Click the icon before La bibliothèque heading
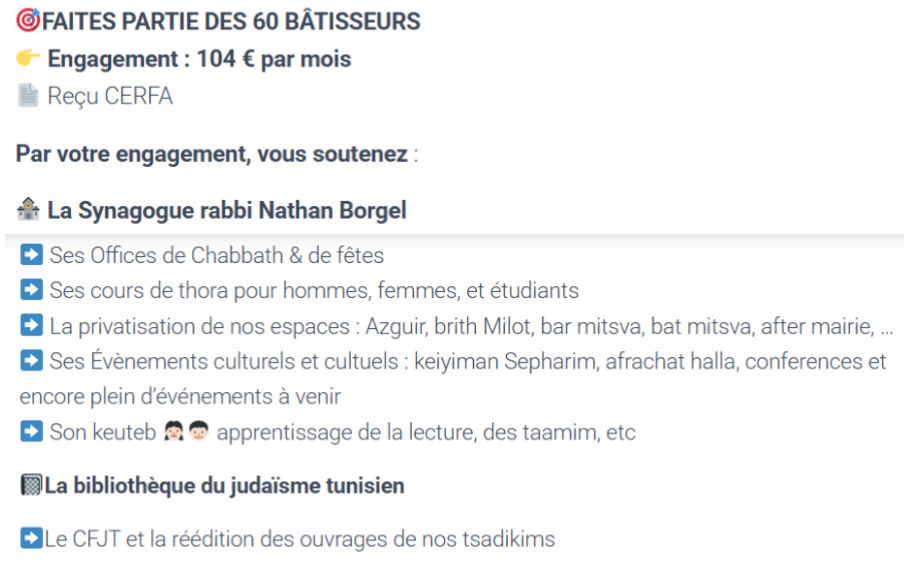Screen dimensions: 904x570 pos(30,487)
